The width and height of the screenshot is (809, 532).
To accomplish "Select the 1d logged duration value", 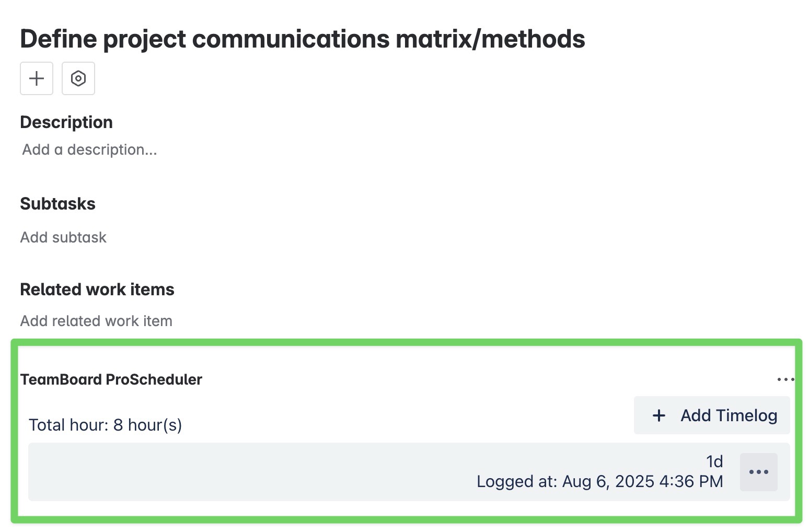I will [714, 461].
